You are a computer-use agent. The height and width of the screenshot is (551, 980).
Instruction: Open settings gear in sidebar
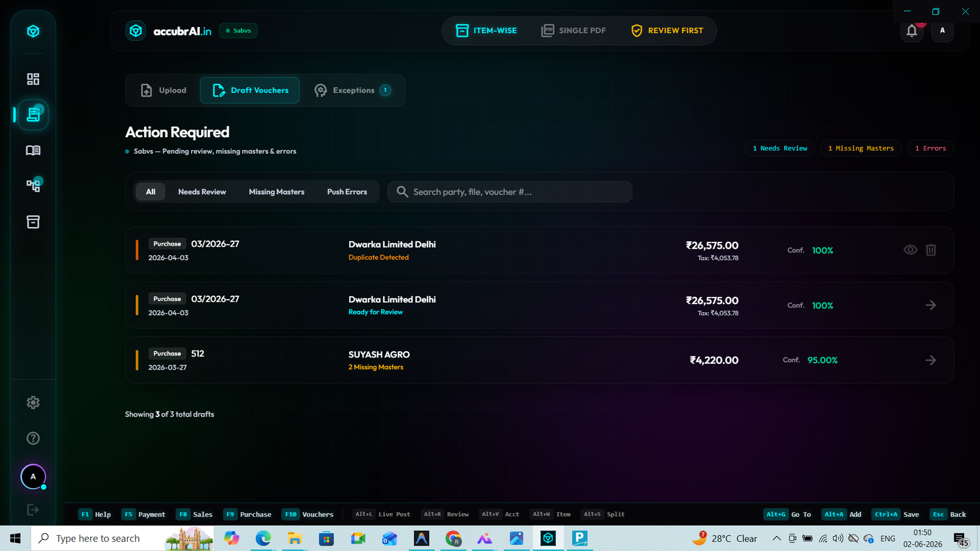pos(33,402)
